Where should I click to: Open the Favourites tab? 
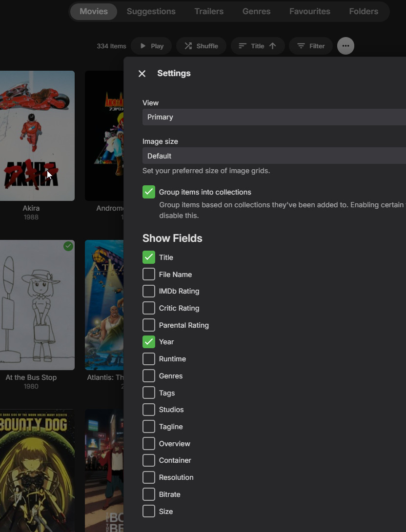(x=309, y=11)
